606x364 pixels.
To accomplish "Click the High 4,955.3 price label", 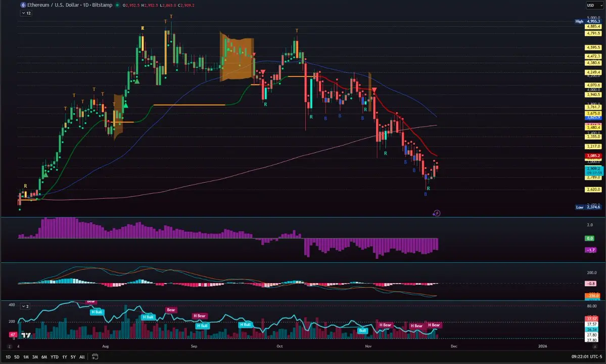I will [588, 21].
